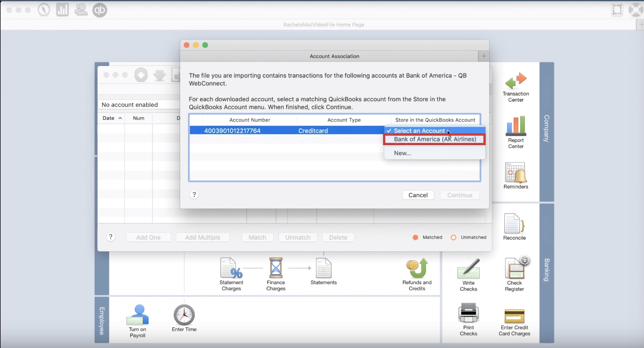Image resolution: width=644 pixels, height=348 pixels.
Task: Click the fullscreen frame icon in top toolbar
Action: point(617,9)
